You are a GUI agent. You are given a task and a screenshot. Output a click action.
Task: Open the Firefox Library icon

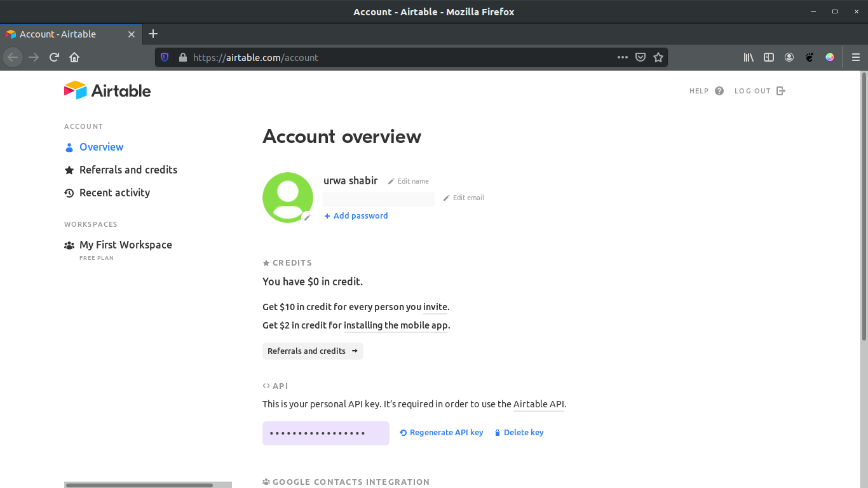(749, 57)
